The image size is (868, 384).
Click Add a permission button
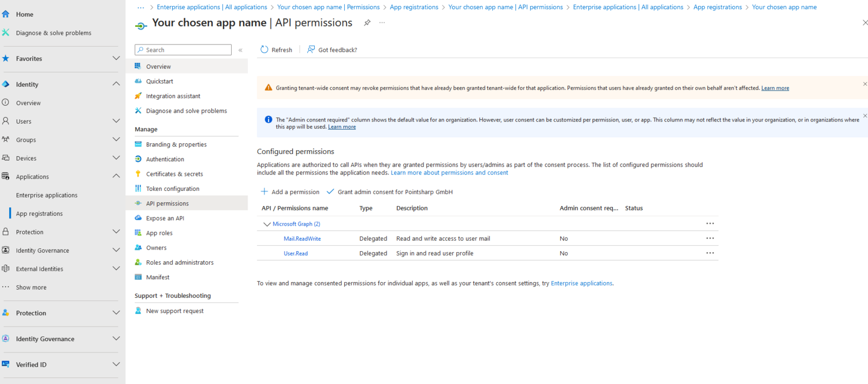(290, 192)
